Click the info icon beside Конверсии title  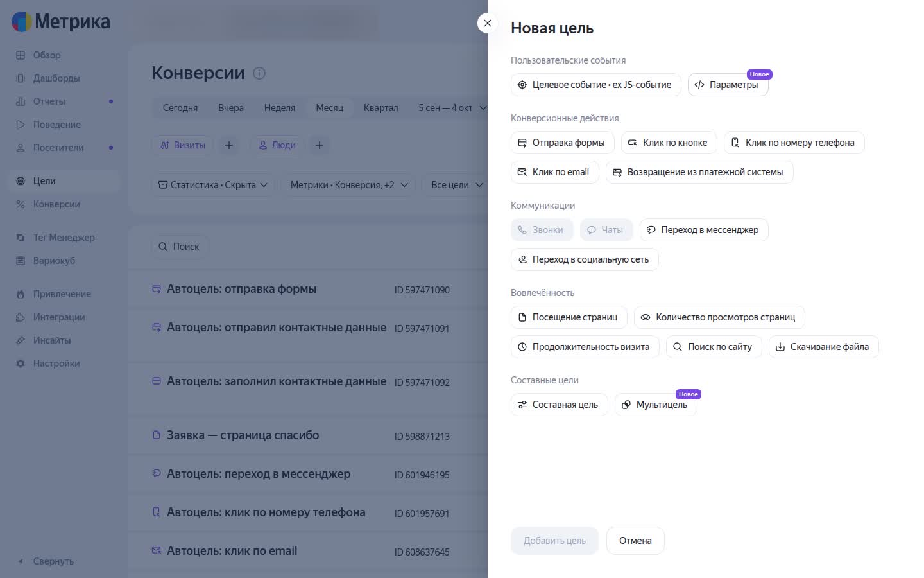[259, 73]
